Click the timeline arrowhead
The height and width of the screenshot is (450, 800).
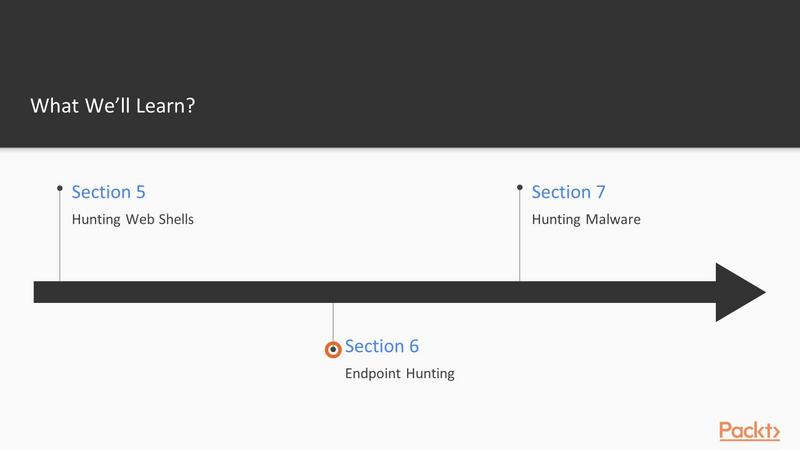[x=740, y=292]
